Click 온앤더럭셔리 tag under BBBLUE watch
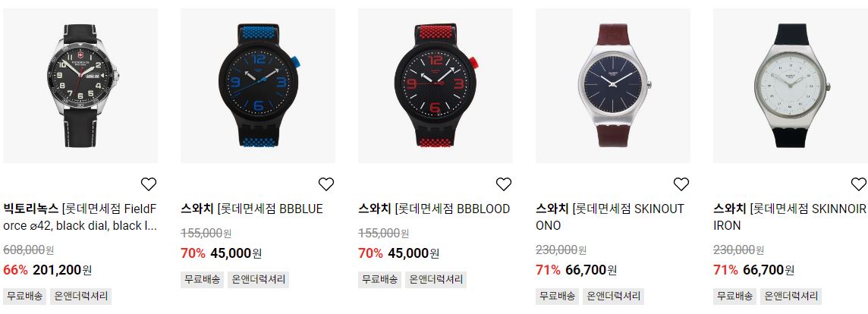The height and width of the screenshot is (314, 868). pyautogui.click(x=259, y=280)
